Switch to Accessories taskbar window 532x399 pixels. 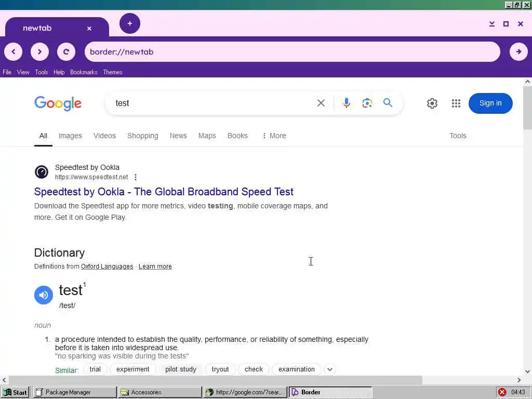pos(160,392)
